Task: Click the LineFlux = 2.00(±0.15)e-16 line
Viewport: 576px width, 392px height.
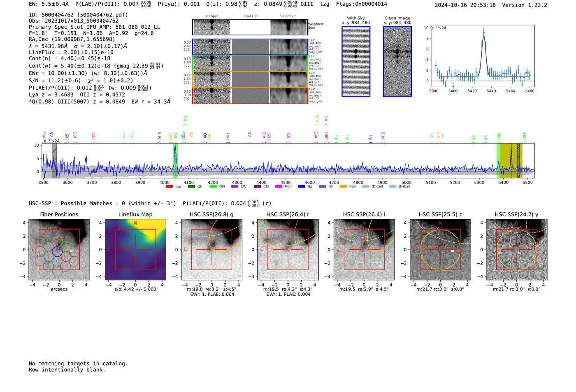Action: [x=71, y=53]
